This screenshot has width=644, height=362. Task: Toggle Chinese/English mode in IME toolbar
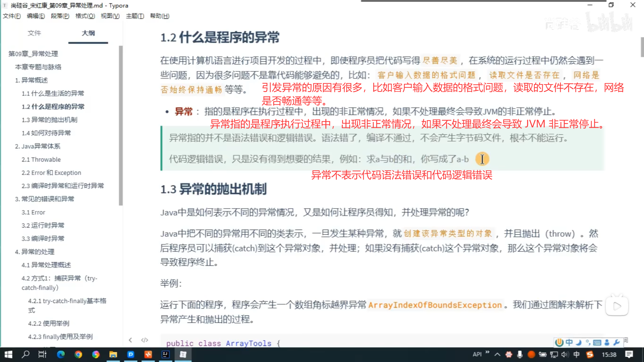tap(569, 342)
